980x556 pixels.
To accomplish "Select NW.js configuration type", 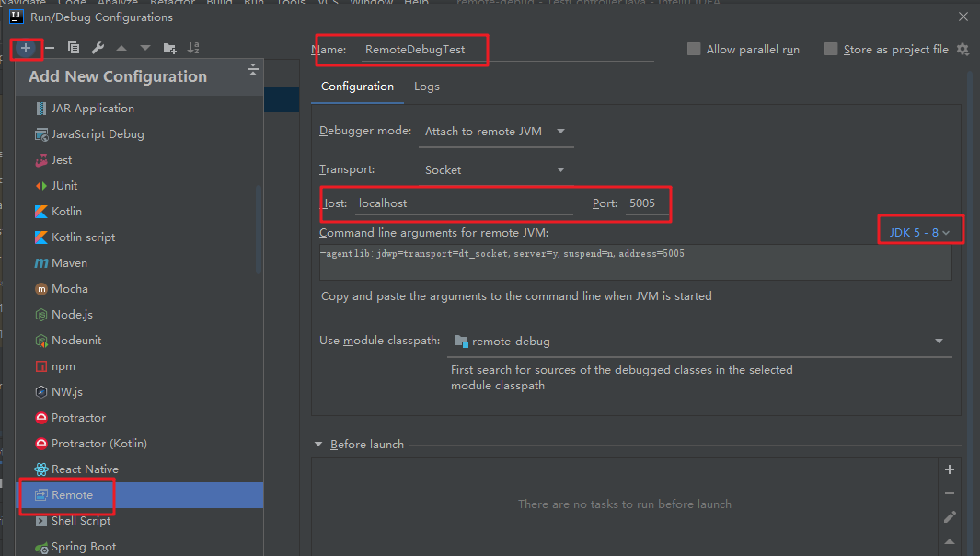I will coord(139,391).
